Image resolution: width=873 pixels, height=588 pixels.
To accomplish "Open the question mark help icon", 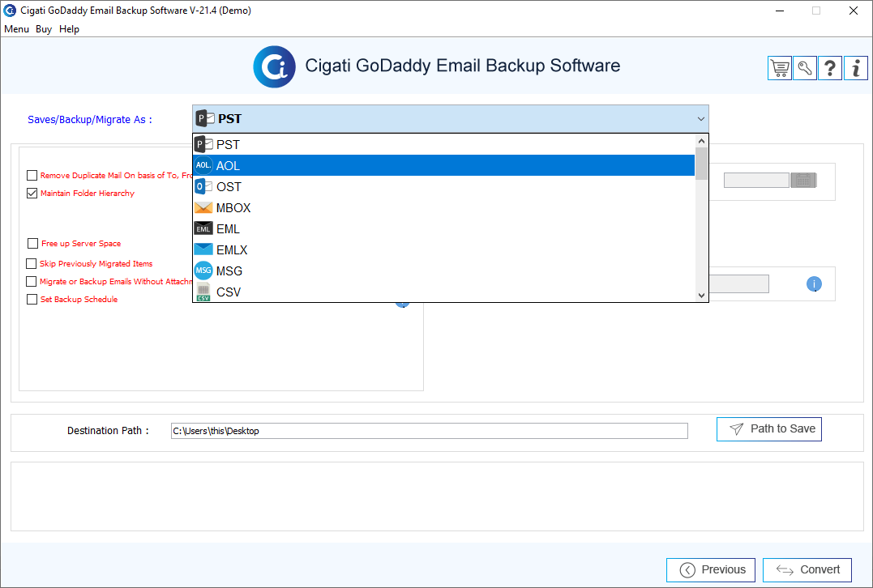I will (830, 68).
